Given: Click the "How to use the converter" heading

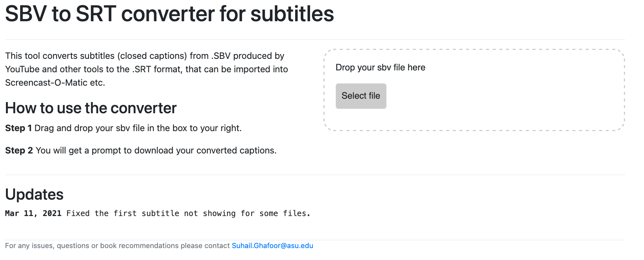Looking at the screenshot, I should (x=91, y=108).
